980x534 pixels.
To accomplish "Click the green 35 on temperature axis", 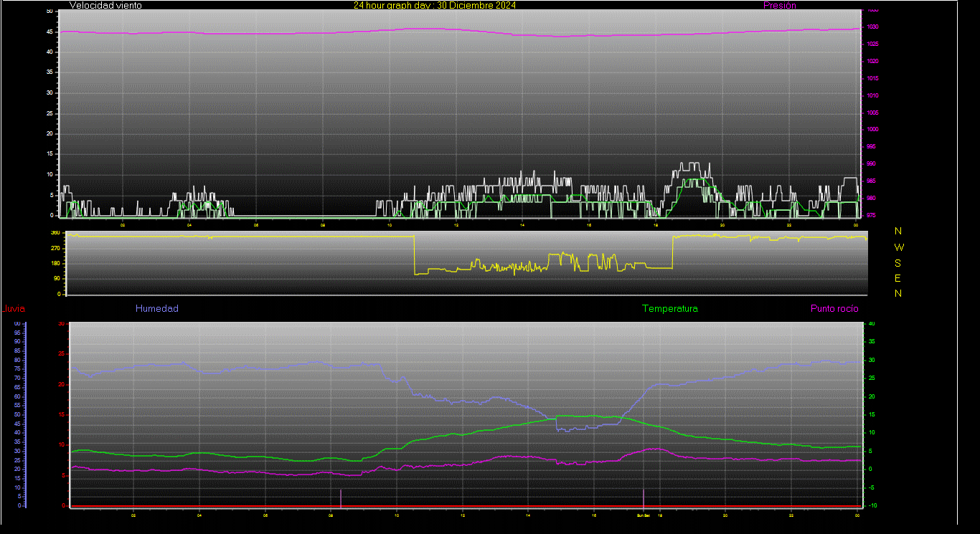I will coord(871,342).
